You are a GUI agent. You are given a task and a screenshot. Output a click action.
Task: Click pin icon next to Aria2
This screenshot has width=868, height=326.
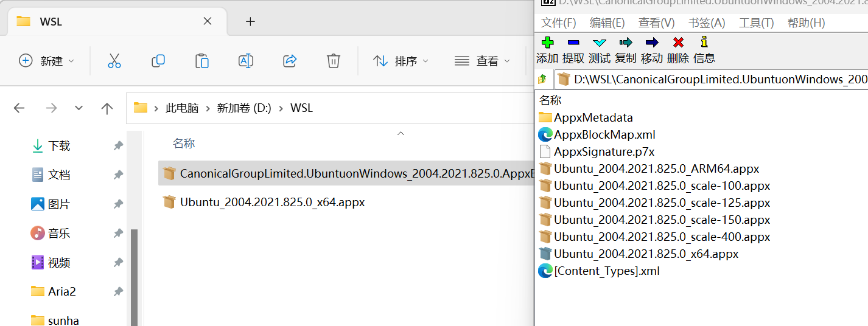tap(118, 291)
